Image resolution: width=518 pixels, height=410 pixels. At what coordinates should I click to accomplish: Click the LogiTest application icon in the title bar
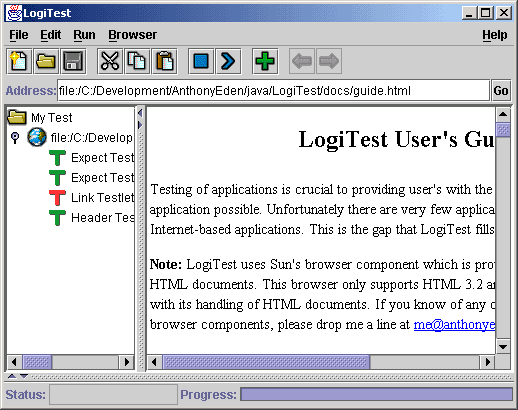tap(14, 13)
